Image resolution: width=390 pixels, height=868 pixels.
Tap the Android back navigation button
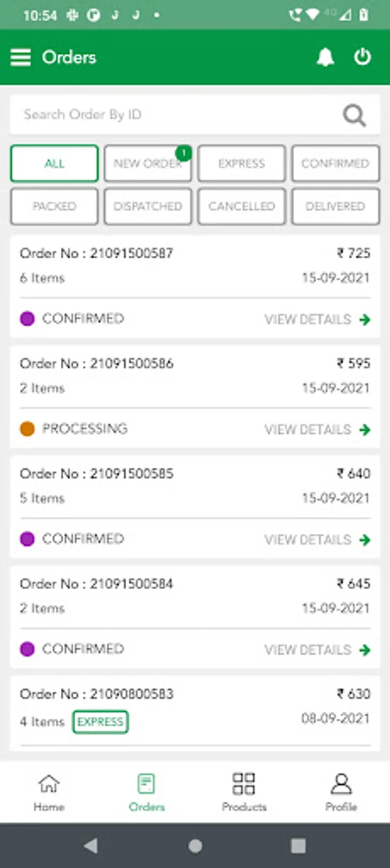coord(91,845)
